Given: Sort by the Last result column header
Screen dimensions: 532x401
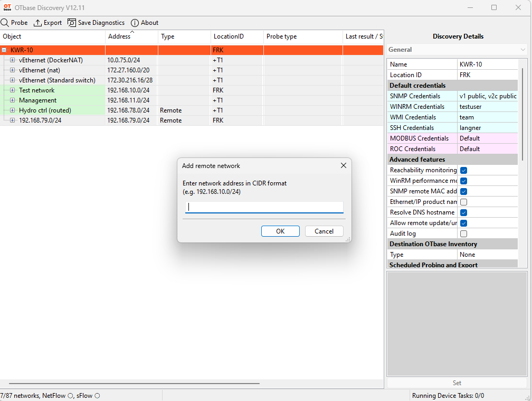Looking at the screenshot, I should click(x=363, y=36).
